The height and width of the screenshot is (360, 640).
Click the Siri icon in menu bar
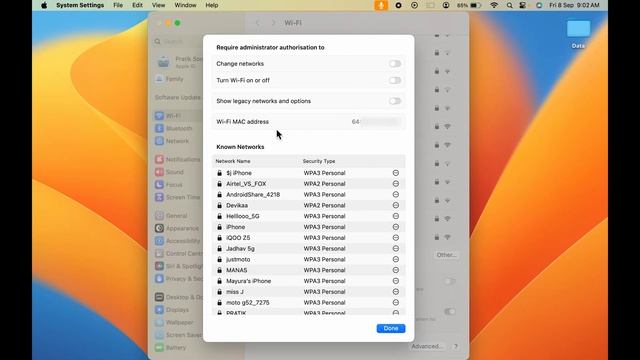click(x=539, y=5)
